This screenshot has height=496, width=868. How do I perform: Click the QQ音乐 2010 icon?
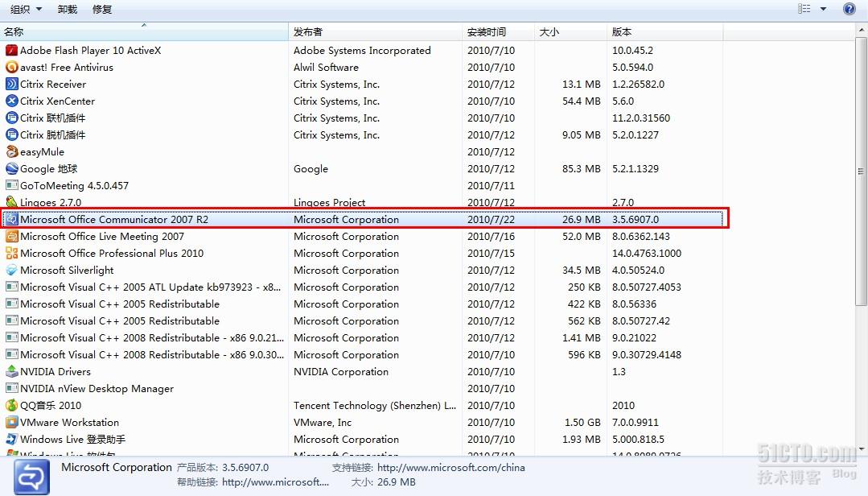point(11,405)
